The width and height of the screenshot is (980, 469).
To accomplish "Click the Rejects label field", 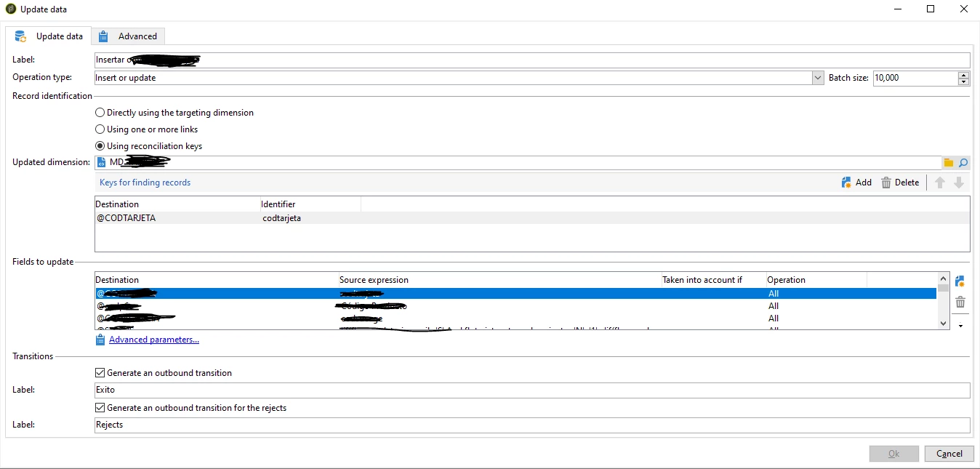I will [532, 425].
